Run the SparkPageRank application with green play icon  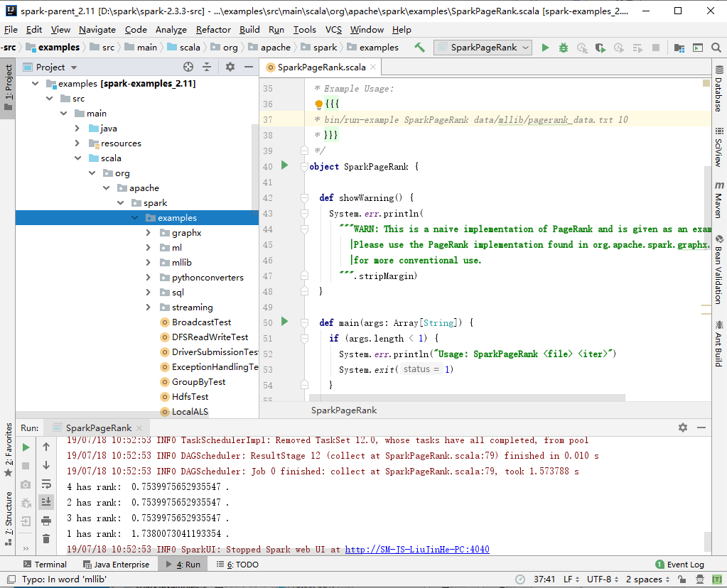coord(545,48)
